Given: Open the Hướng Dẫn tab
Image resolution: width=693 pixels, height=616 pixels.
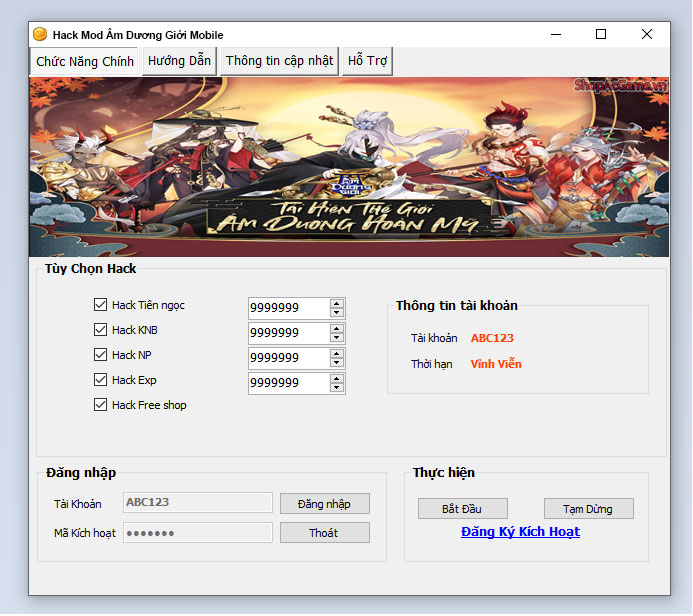Looking at the screenshot, I should click(179, 61).
